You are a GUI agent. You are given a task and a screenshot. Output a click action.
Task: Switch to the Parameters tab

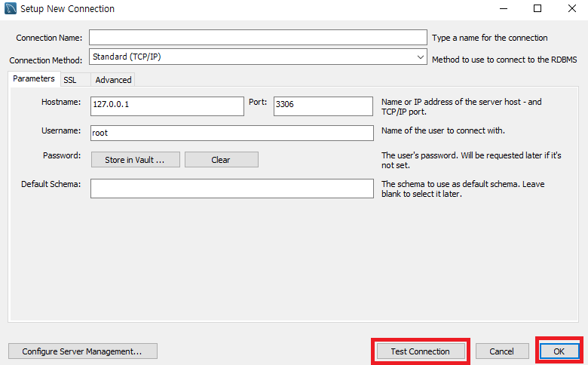tap(34, 78)
